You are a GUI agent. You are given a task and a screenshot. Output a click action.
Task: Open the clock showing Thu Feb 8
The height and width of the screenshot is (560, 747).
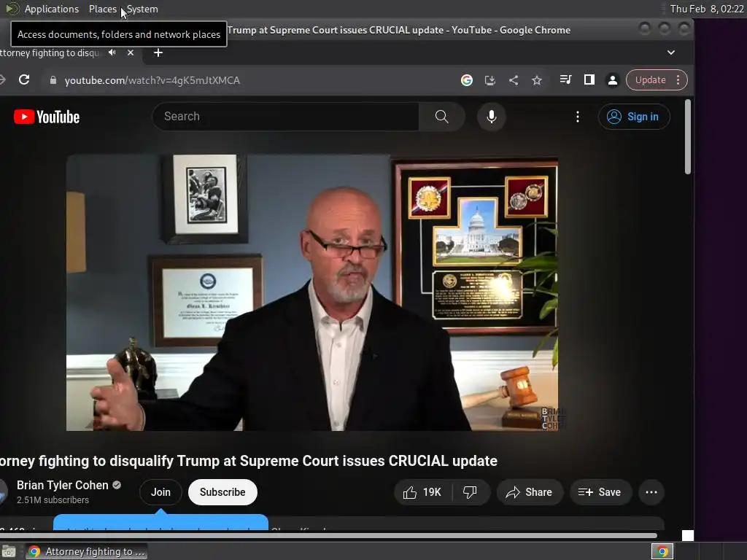pos(707,9)
